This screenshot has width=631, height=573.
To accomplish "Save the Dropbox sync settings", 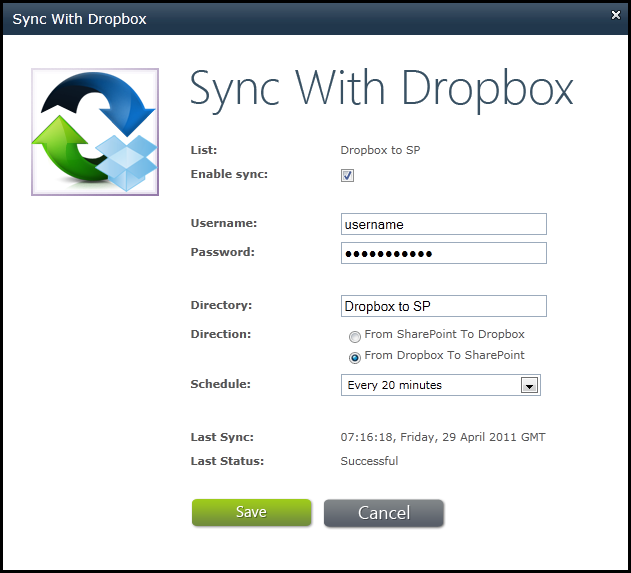I will tap(252, 512).
